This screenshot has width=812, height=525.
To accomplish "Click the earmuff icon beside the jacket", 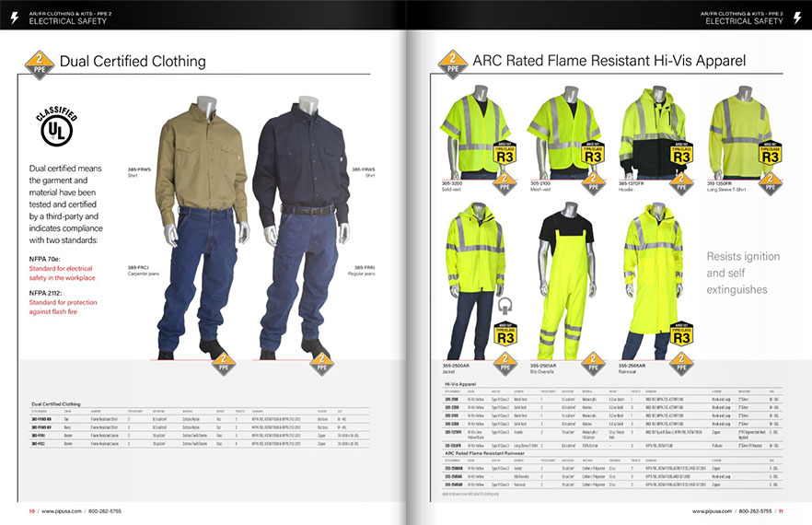I will [x=505, y=306].
